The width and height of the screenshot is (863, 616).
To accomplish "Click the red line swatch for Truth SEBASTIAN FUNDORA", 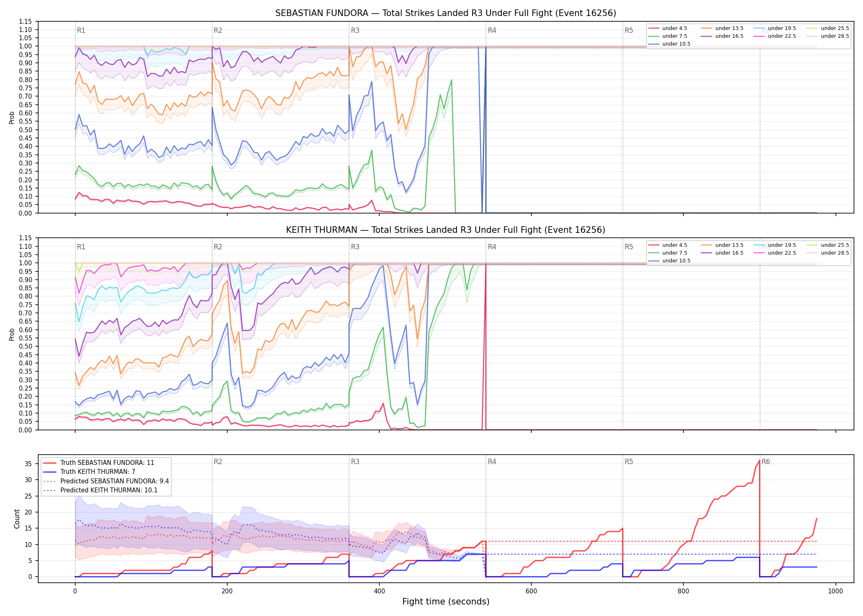I will point(50,463).
